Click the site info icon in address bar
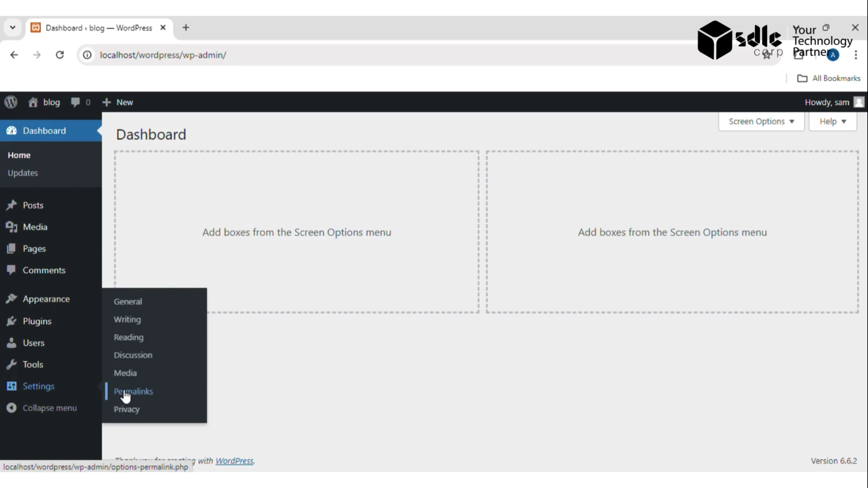This screenshot has height=488, width=868. tap(87, 55)
